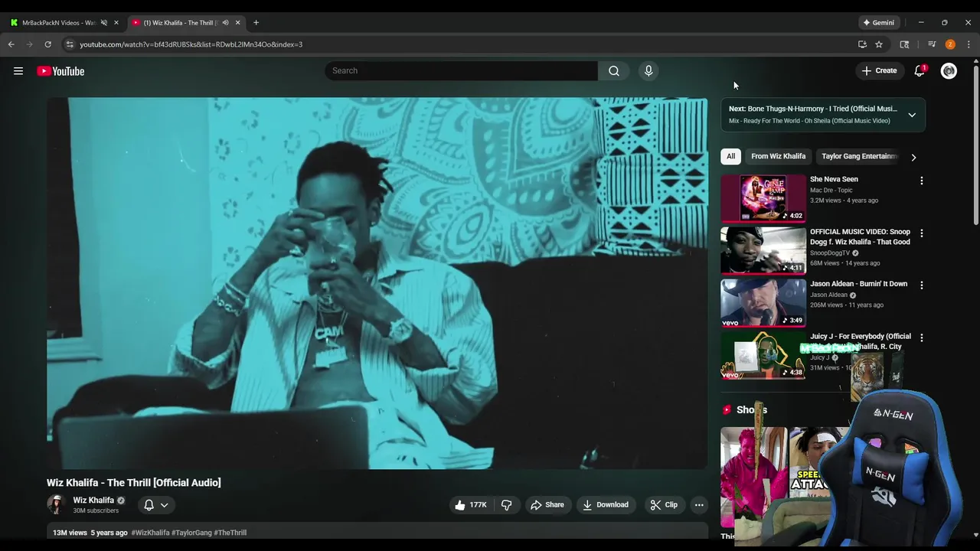Image resolution: width=980 pixels, height=551 pixels.
Task: Click 'Jason Aldean - Burnin' It Down' title
Action: [858, 284]
